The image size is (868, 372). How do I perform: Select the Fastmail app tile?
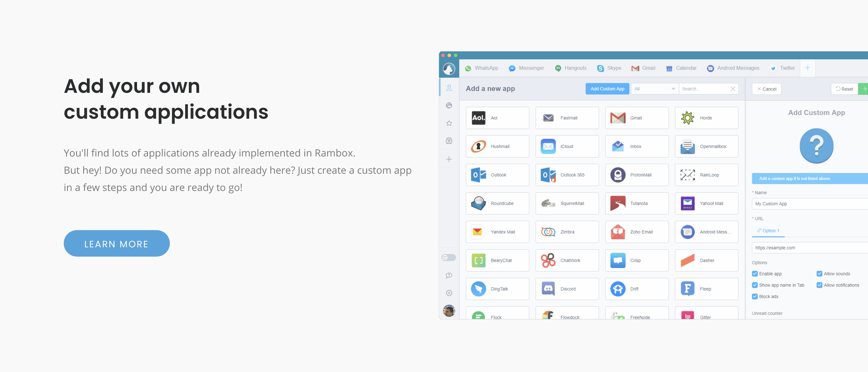coord(567,118)
